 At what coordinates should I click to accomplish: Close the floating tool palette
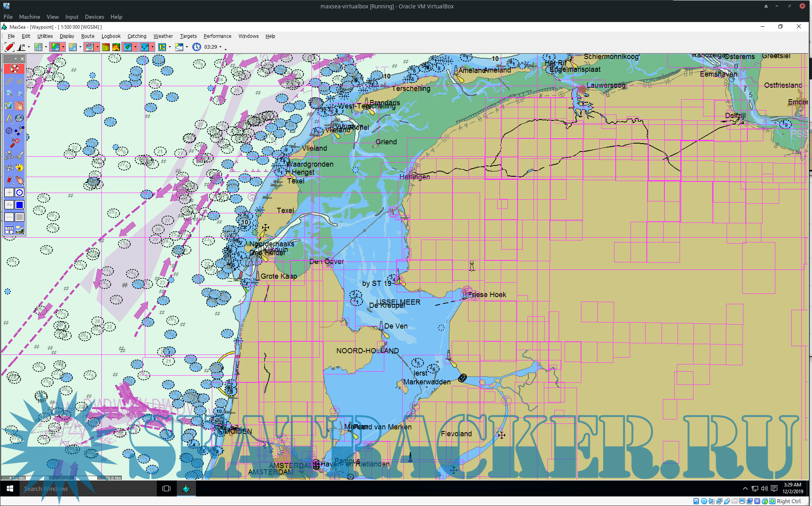(22, 59)
